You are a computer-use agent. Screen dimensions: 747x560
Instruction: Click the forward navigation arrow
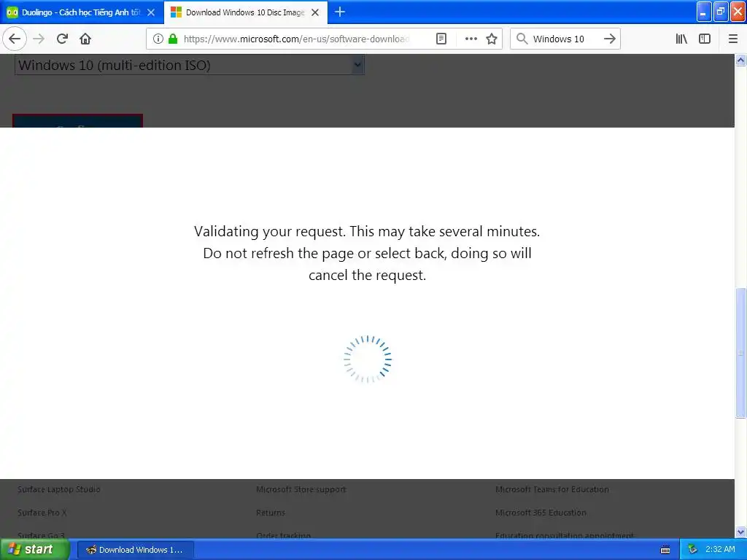click(39, 39)
